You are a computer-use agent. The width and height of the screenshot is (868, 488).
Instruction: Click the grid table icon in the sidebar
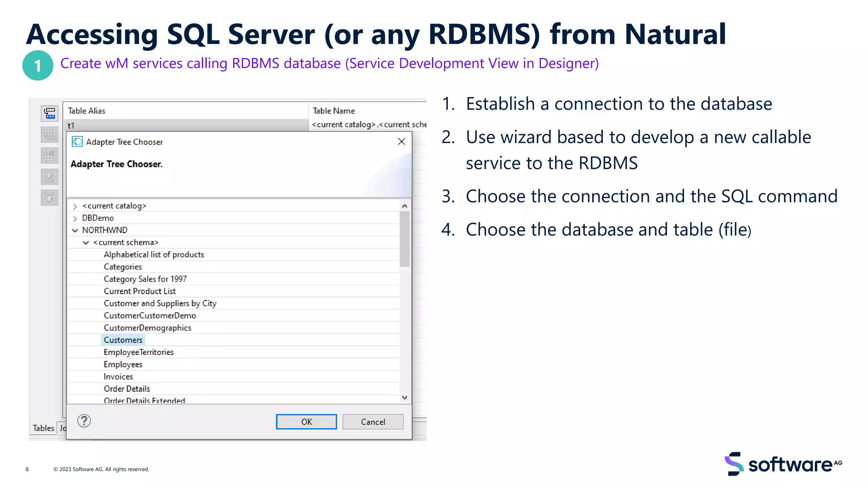(x=50, y=135)
